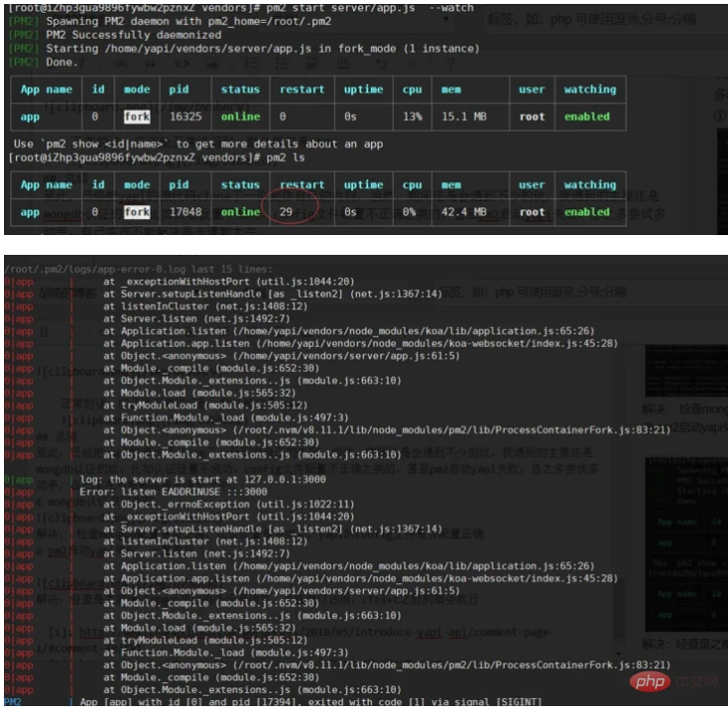The width and height of the screenshot is (728, 714).
Task: Click the '[PM2] Done.' output line
Action: (43, 62)
